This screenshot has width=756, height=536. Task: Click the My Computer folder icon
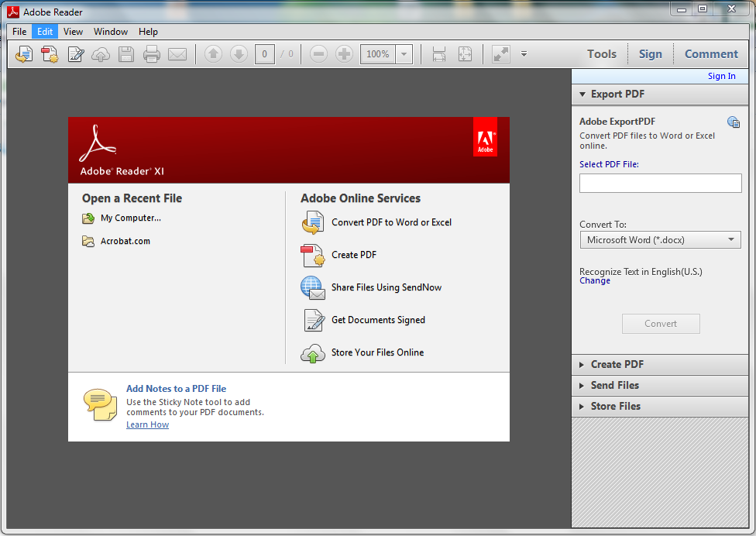click(88, 218)
